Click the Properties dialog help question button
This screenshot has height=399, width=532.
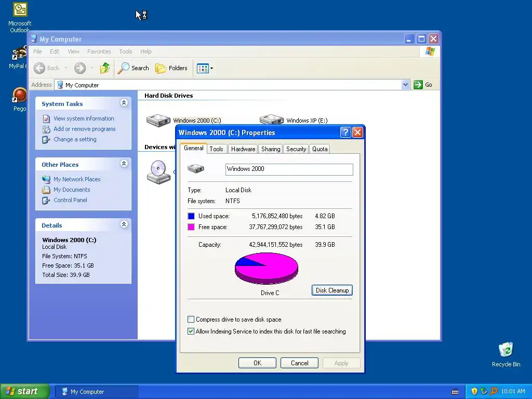click(x=345, y=132)
